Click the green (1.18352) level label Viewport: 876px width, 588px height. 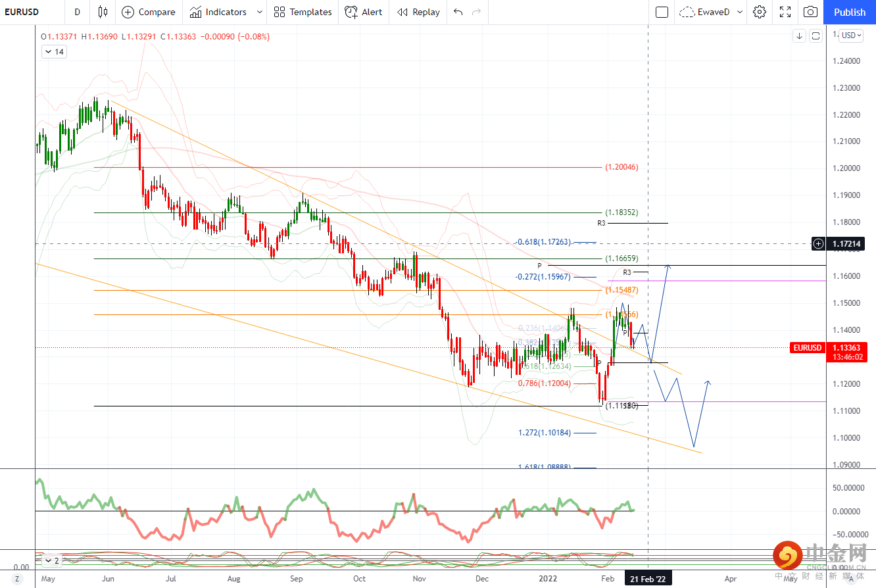pyautogui.click(x=621, y=212)
